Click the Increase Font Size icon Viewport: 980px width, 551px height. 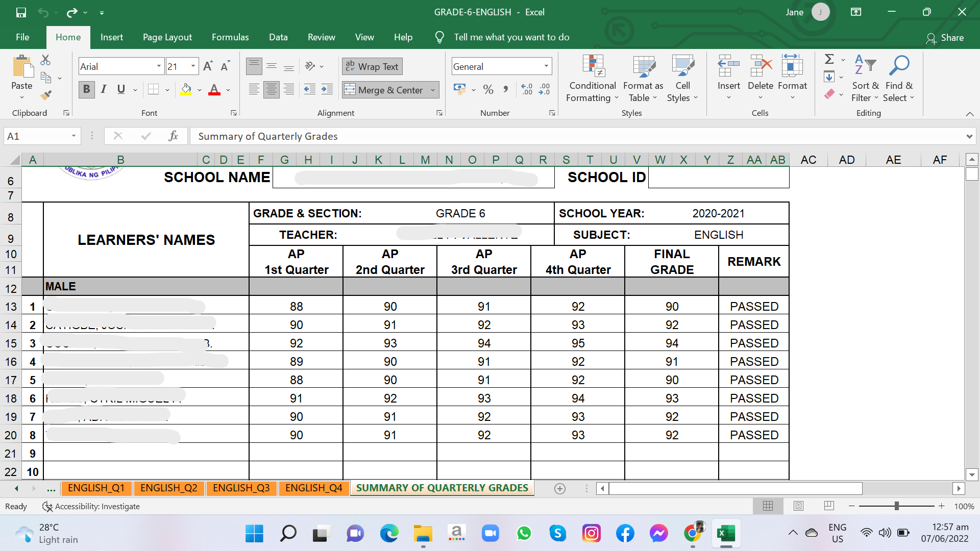pyautogui.click(x=208, y=66)
